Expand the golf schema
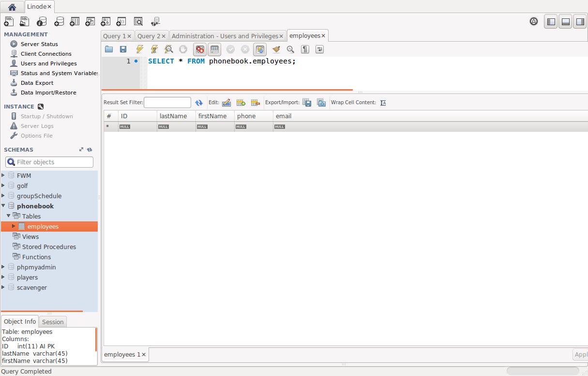 tap(3, 186)
